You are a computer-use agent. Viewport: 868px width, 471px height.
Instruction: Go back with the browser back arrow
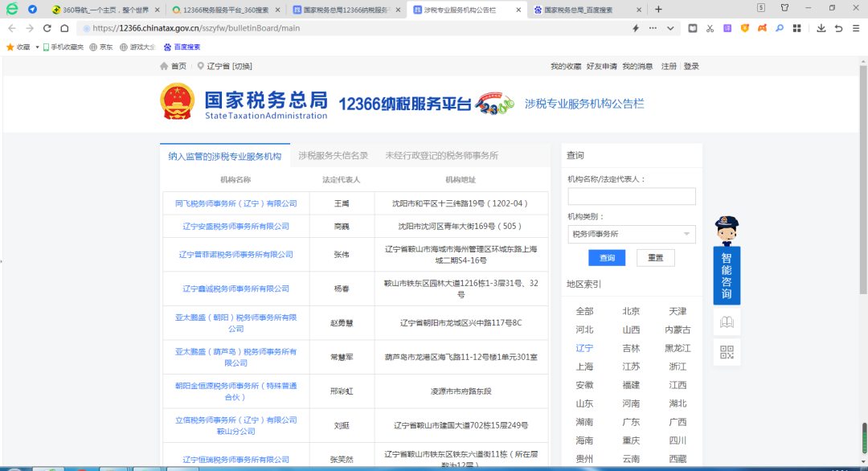click(12, 28)
